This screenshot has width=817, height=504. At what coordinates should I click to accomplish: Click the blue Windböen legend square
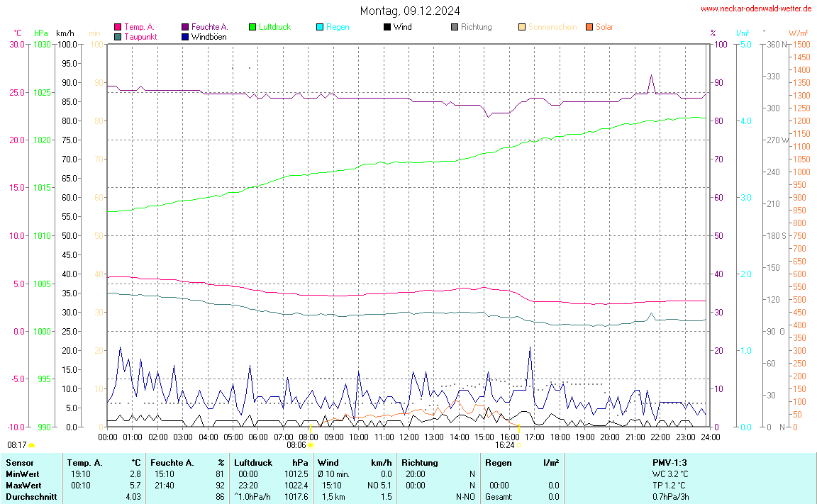click(186, 37)
